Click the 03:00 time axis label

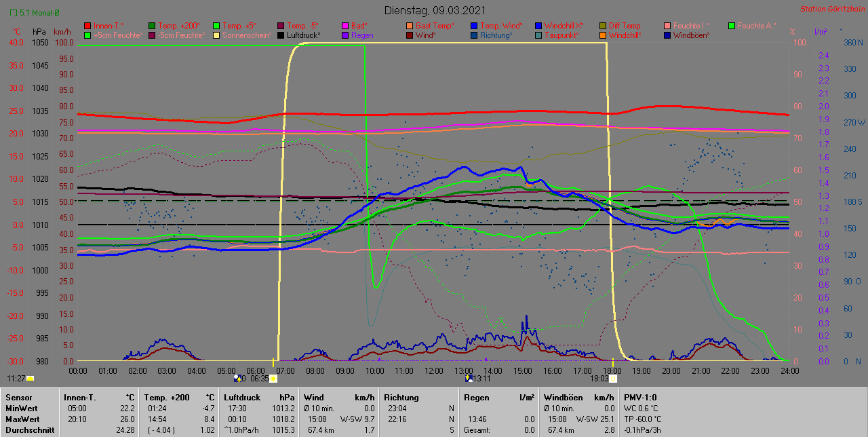(167, 371)
